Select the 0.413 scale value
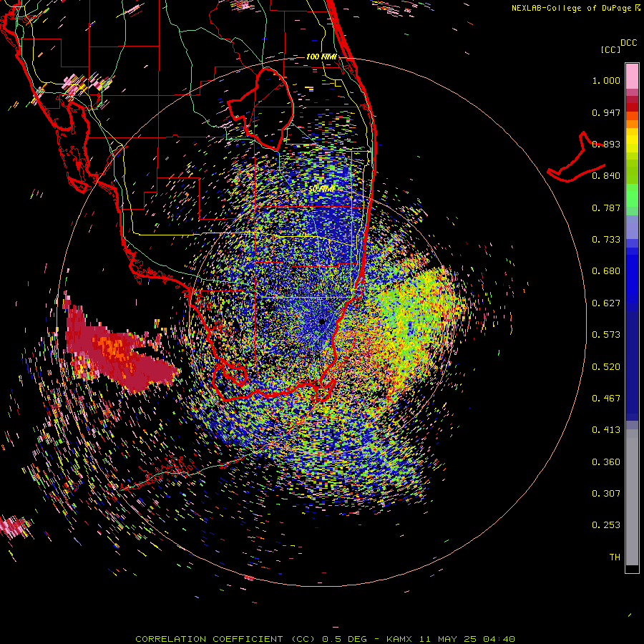Viewport: 644px width, 644px height. 606,430
